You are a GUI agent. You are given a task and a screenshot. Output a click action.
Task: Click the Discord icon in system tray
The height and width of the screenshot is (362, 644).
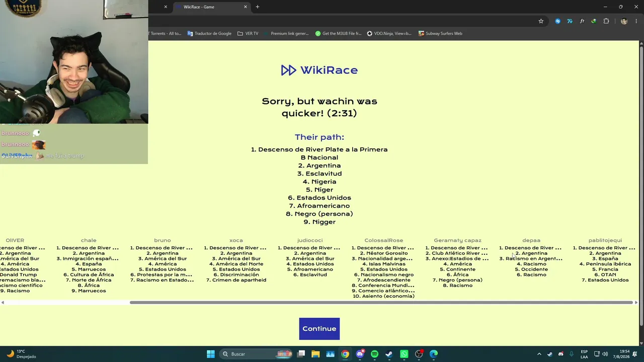tap(561, 354)
